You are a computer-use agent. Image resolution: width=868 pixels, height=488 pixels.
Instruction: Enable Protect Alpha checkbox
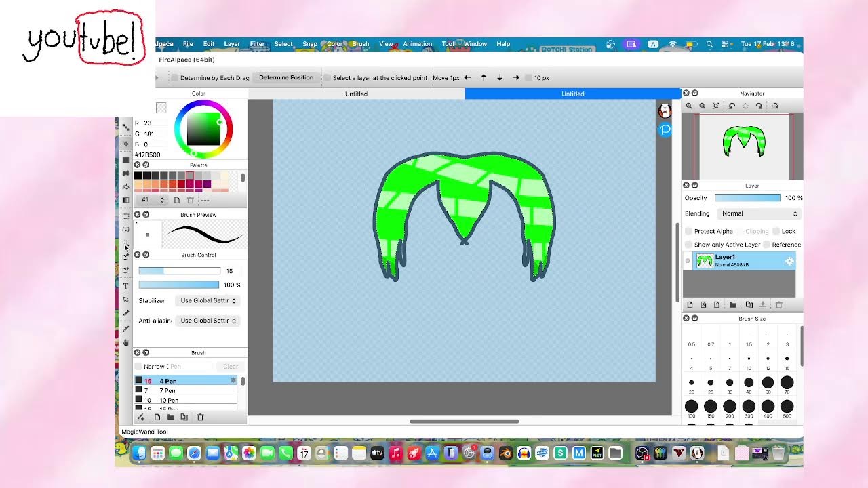pos(688,231)
